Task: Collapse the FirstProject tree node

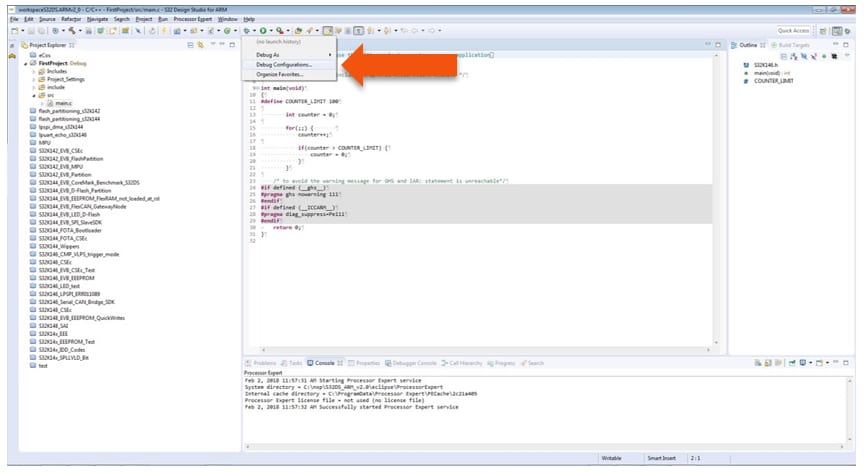Action: coord(26,63)
